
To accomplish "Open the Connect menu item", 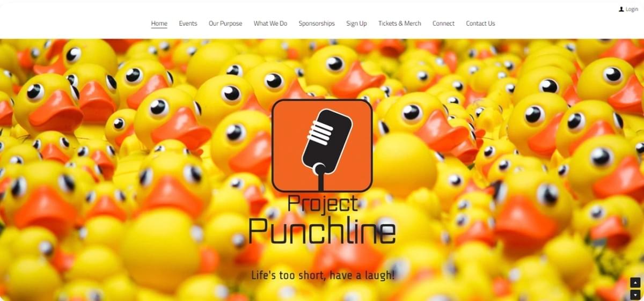I will tap(443, 24).
